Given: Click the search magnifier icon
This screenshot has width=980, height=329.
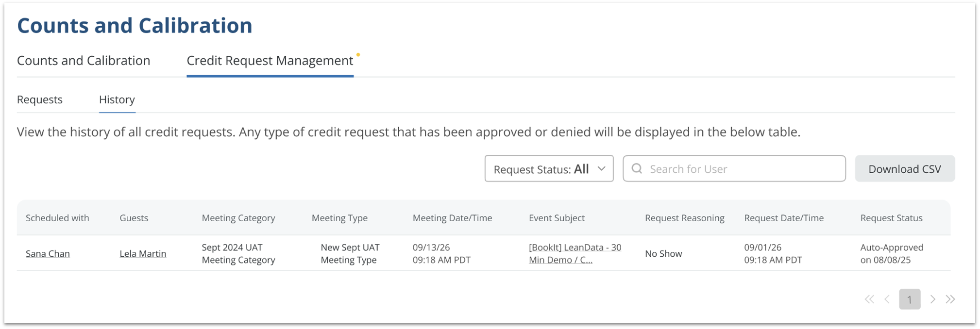Looking at the screenshot, I should [637, 168].
